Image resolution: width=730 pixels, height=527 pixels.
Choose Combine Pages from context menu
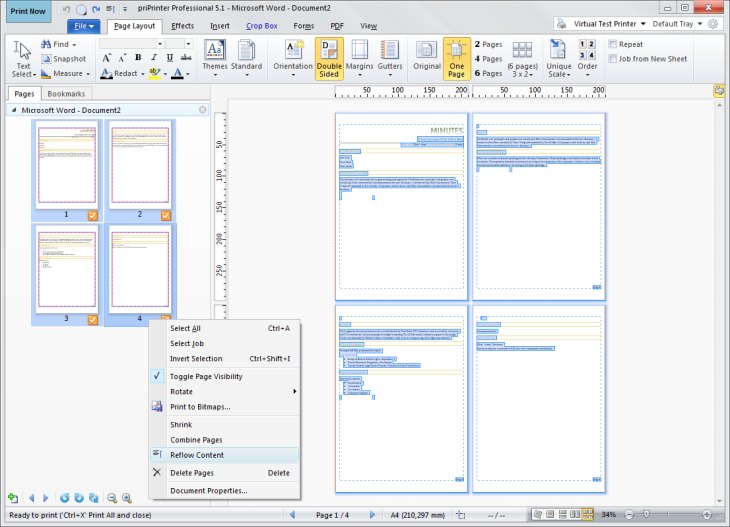point(225,439)
